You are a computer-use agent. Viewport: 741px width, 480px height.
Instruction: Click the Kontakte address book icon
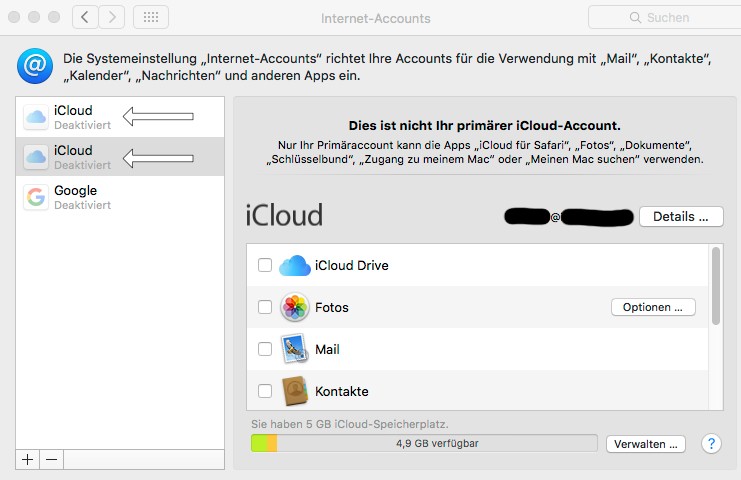295,391
